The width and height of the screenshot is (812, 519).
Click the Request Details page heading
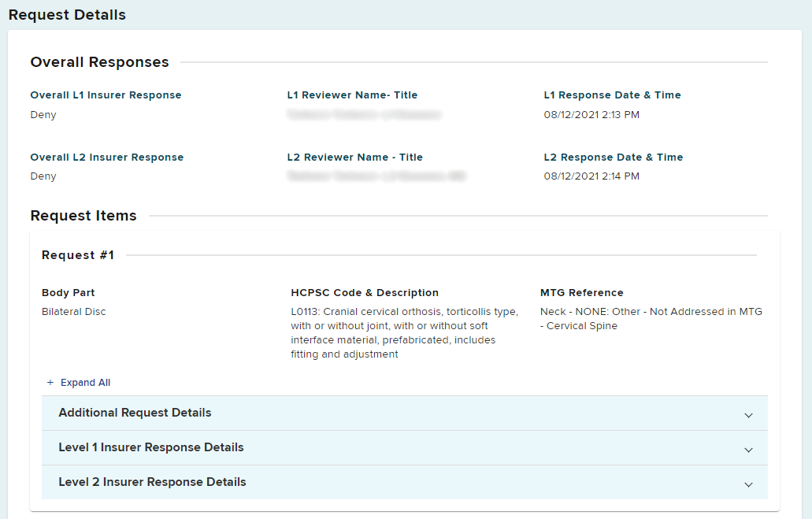pos(67,15)
